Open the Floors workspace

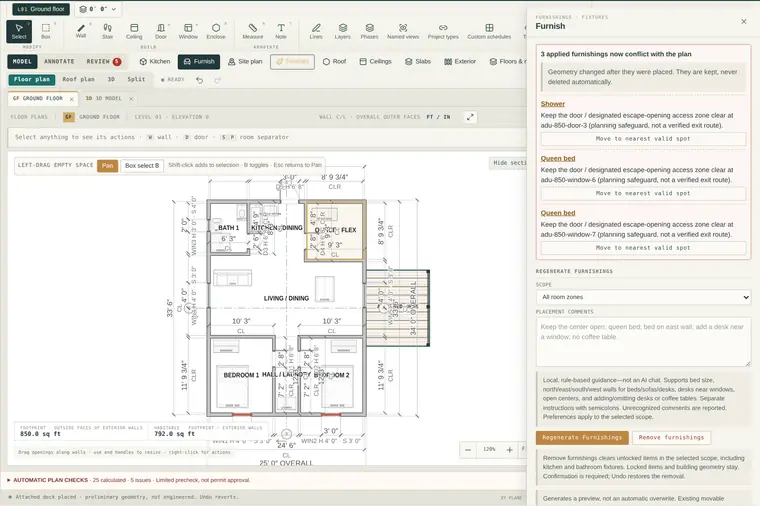(x=507, y=62)
